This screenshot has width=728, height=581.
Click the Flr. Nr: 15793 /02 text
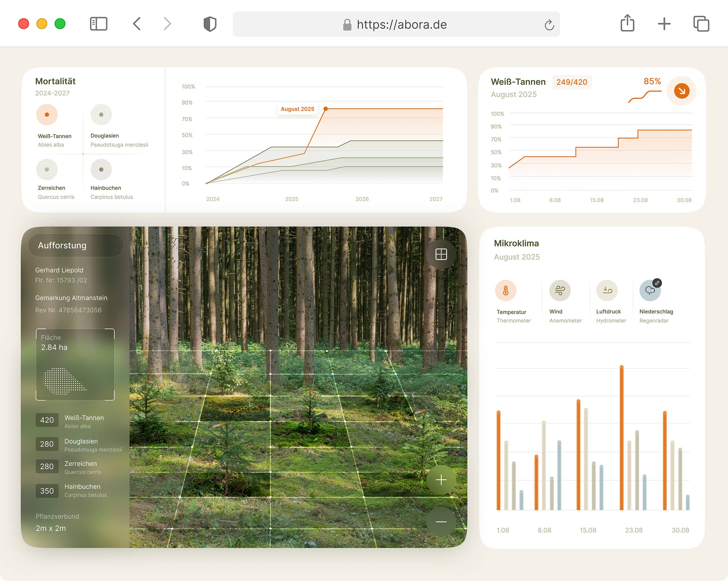(61, 280)
